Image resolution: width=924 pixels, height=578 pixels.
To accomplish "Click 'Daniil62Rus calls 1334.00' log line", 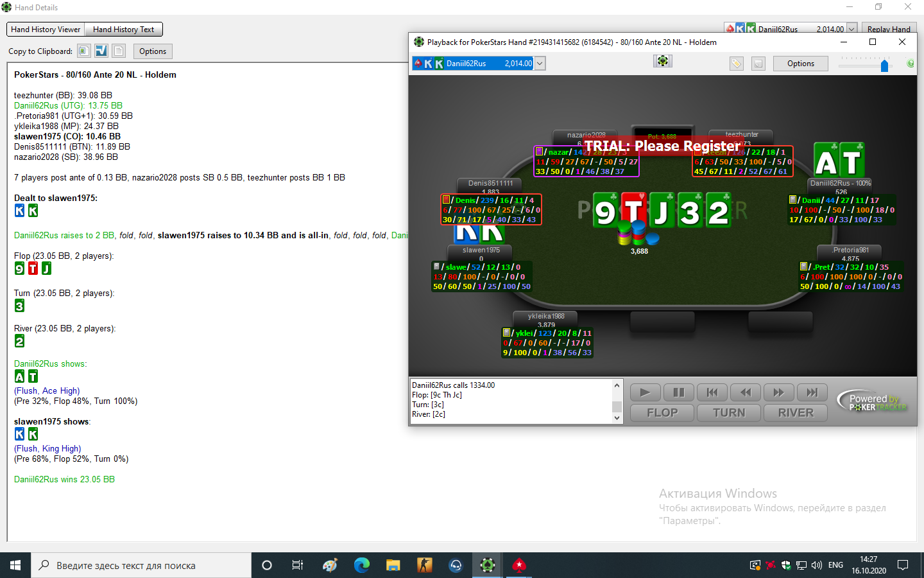I will (x=453, y=385).
